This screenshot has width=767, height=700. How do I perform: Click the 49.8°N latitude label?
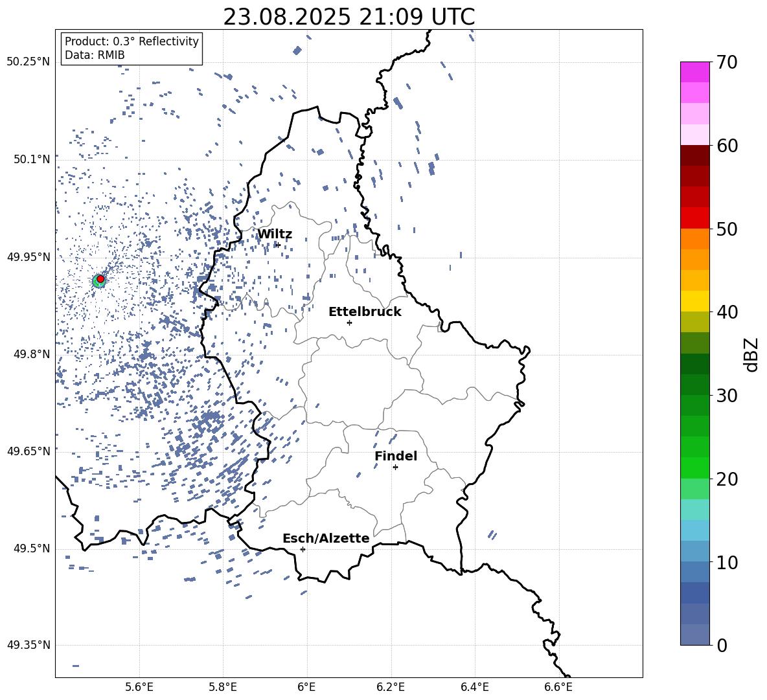click(x=32, y=354)
